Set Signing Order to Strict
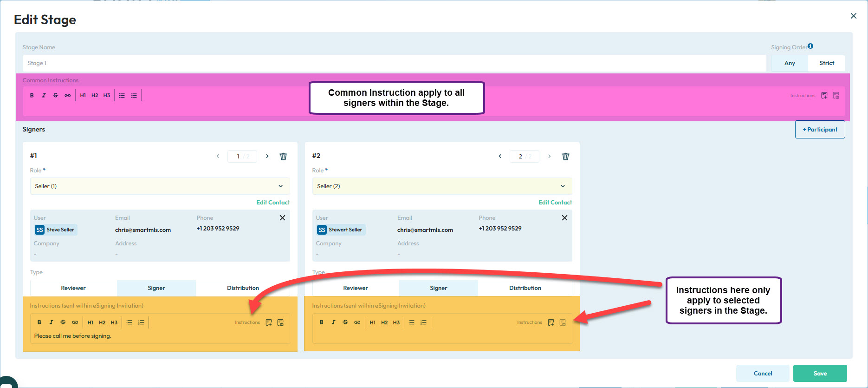The height and width of the screenshot is (388, 868). point(826,63)
